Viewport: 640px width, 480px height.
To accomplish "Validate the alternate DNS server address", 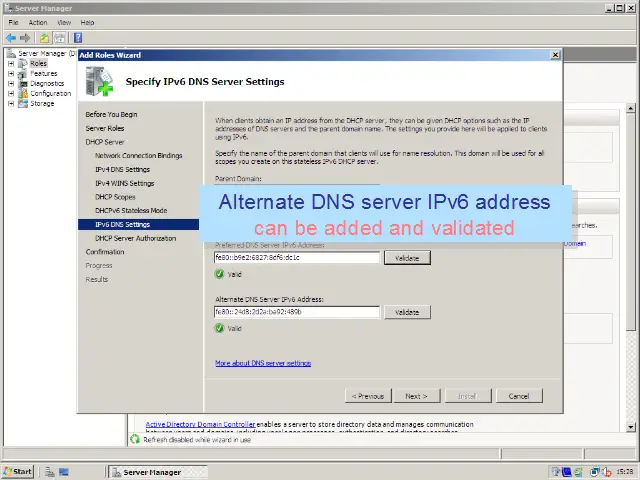I will tap(407, 312).
